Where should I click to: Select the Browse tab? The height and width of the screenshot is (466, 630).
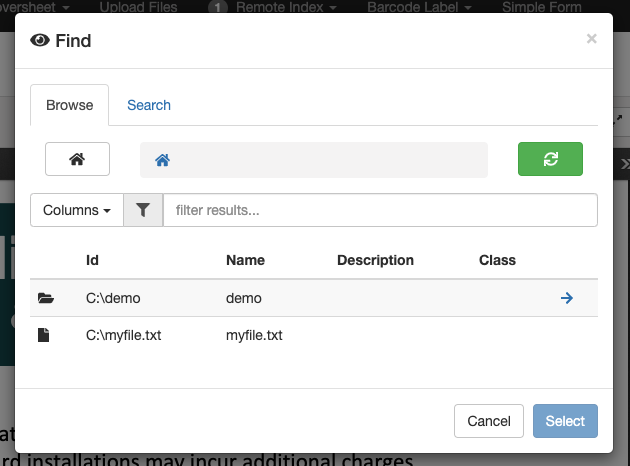coord(70,105)
